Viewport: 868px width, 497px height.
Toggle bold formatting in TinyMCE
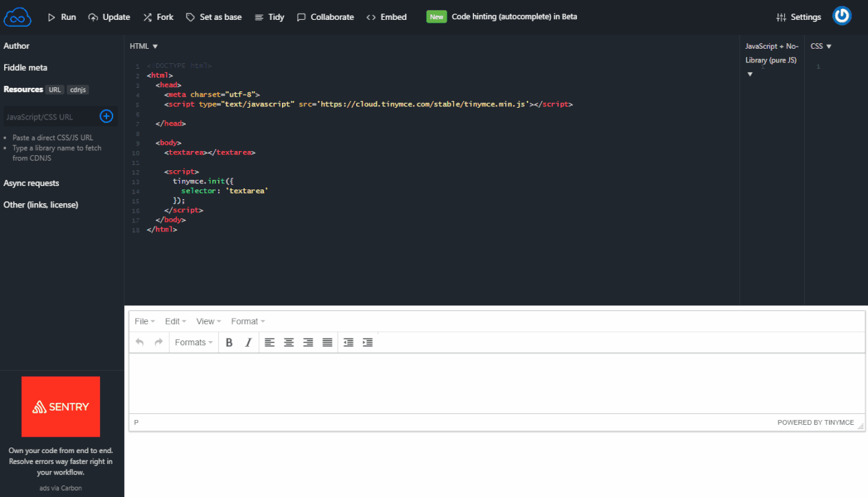tap(228, 342)
